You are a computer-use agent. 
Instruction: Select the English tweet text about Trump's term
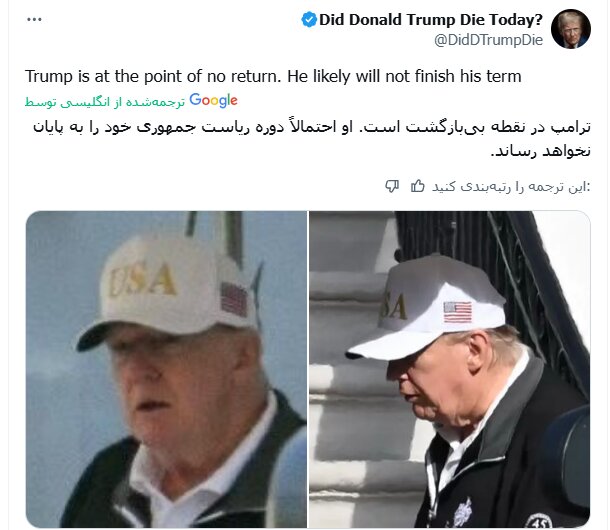coord(273,76)
